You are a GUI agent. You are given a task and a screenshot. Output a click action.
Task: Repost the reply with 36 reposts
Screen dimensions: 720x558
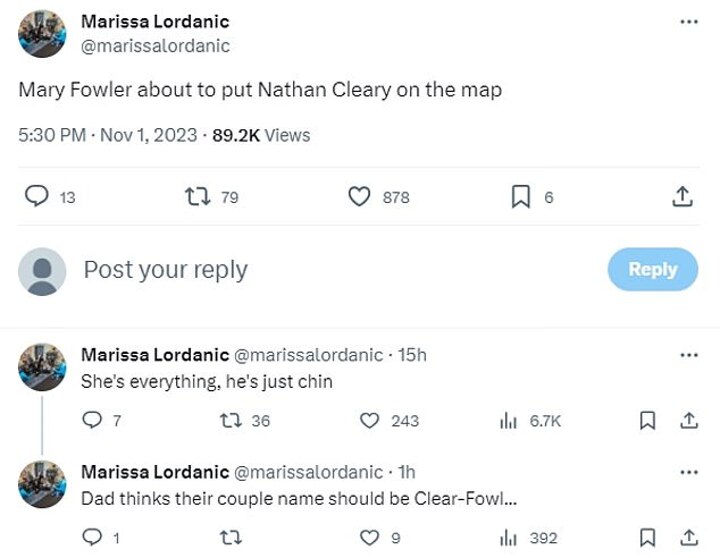click(x=229, y=421)
